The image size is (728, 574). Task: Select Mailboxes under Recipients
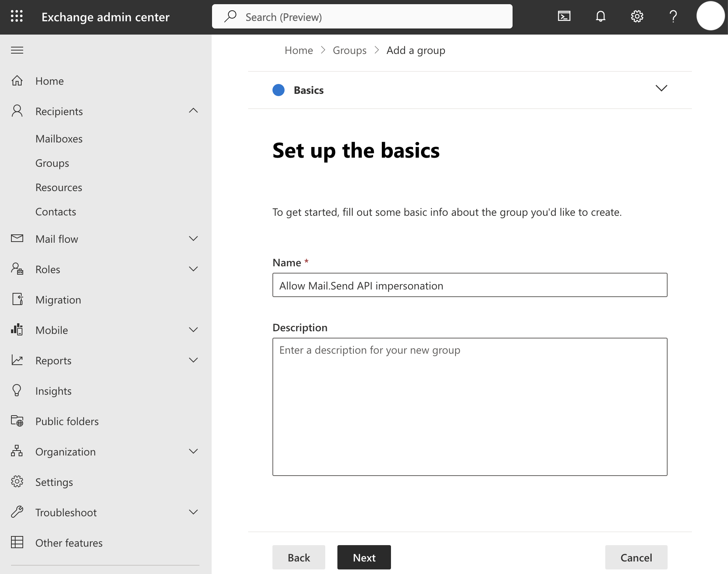(x=59, y=139)
